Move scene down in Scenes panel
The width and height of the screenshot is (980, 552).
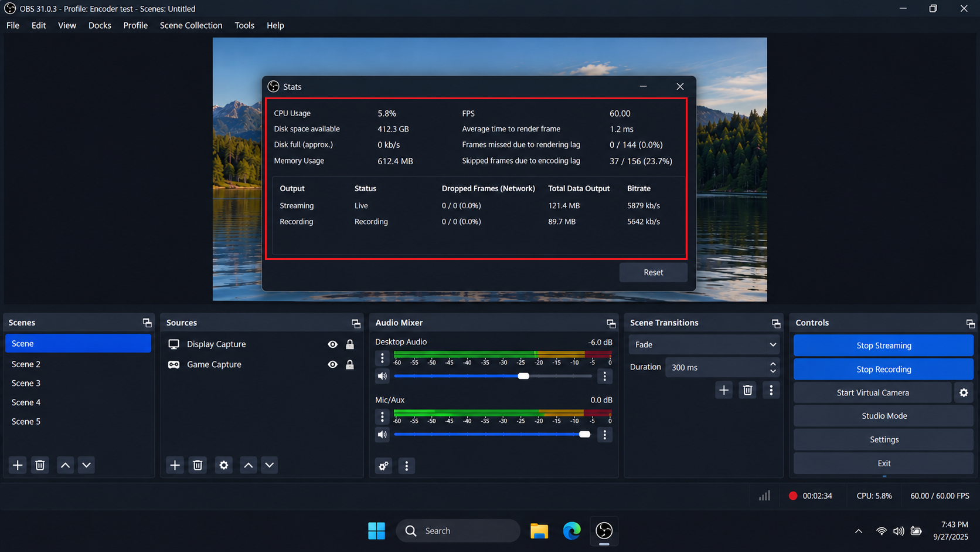(86, 465)
